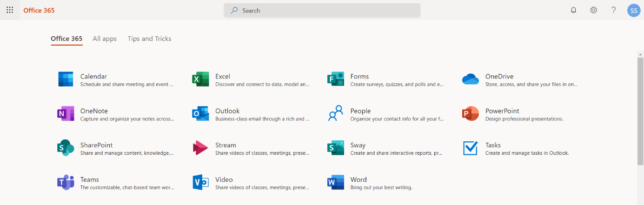Click 'Organize your contact info' text

pyautogui.click(x=382, y=119)
